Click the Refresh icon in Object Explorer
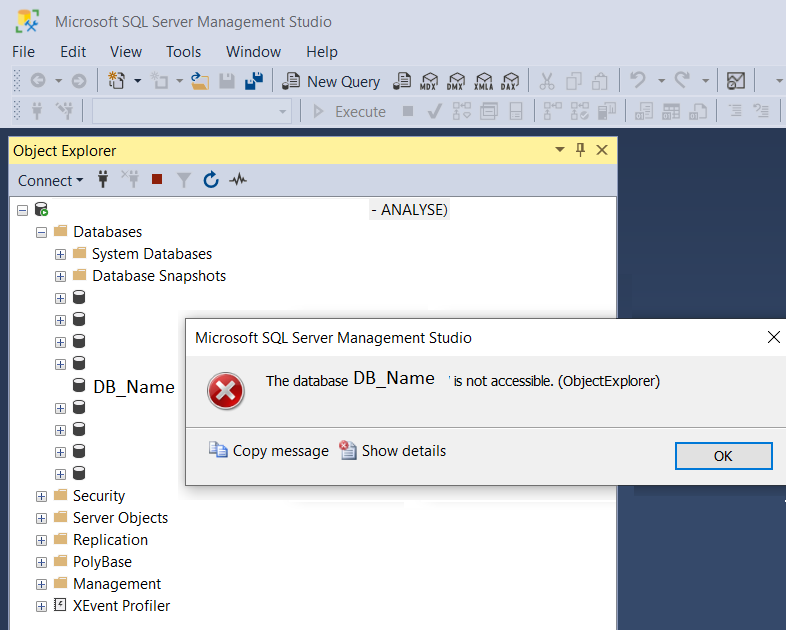The height and width of the screenshot is (630, 786). click(x=211, y=179)
